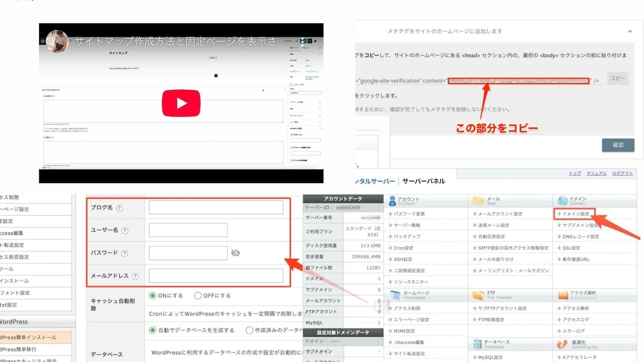Click the ブログ名 input field

tap(216, 207)
